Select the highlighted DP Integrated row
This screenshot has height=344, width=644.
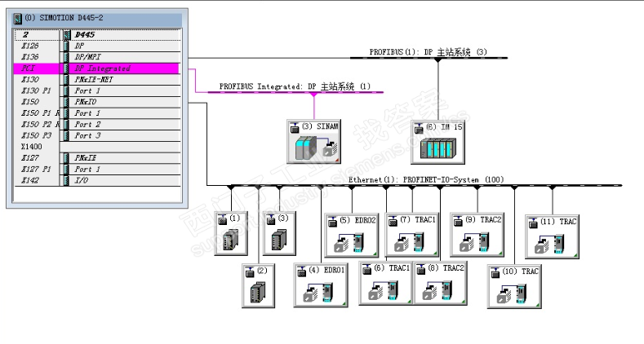[x=97, y=68]
